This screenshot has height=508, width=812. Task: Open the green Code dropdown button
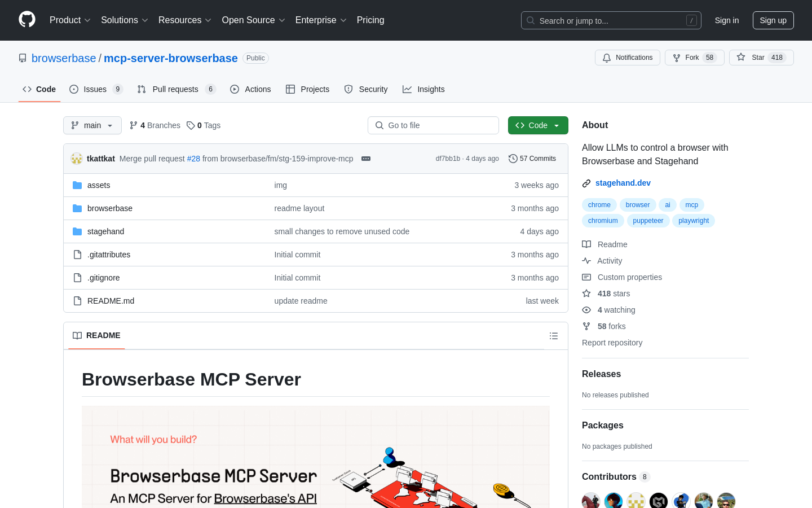pos(538,125)
